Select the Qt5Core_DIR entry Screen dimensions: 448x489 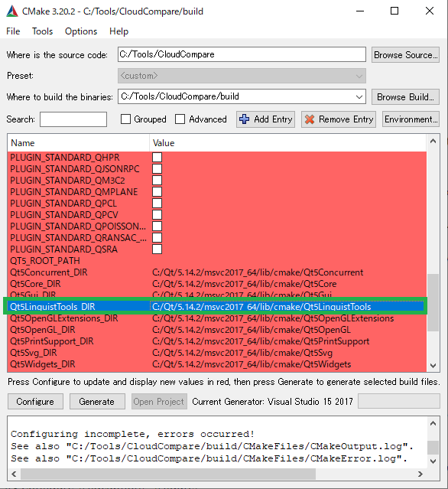click(x=35, y=284)
